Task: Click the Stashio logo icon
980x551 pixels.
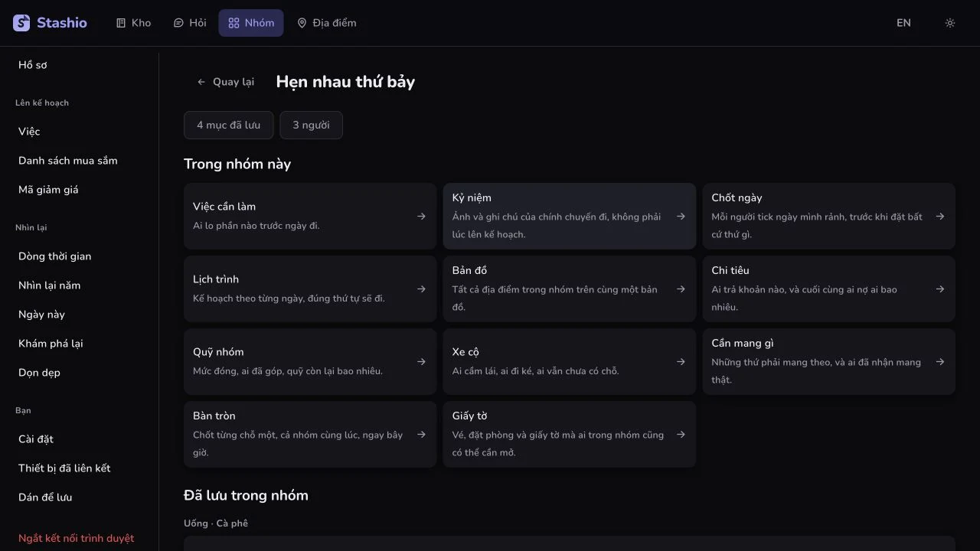Action: (x=21, y=23)
